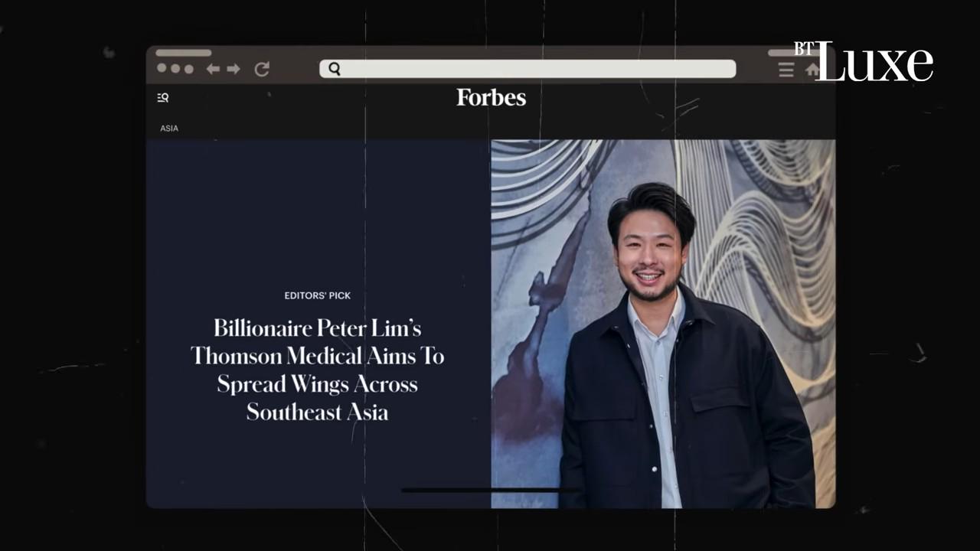Image resolution: width=980 pixels, height=551 pixels.
Task: Open the browser hamburger menu
Action: 786,70
